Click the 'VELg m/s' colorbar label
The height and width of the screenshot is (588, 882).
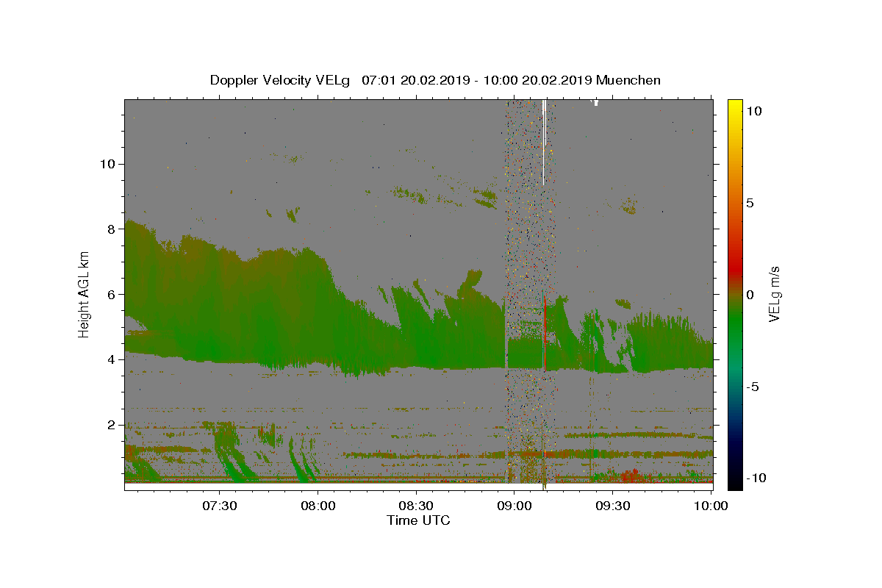tap(774, 294)
